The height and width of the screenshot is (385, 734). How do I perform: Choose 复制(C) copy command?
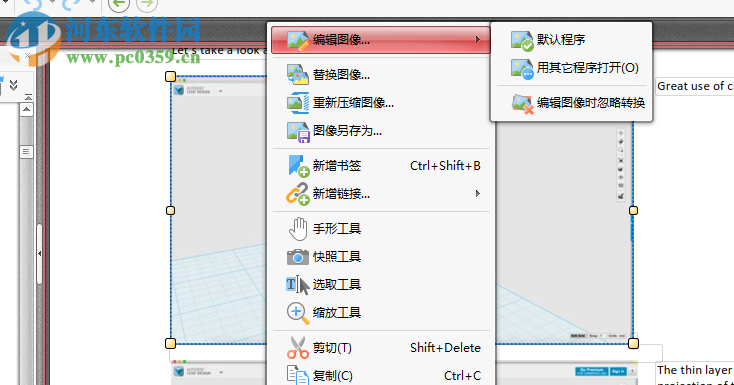pos(381,375)
